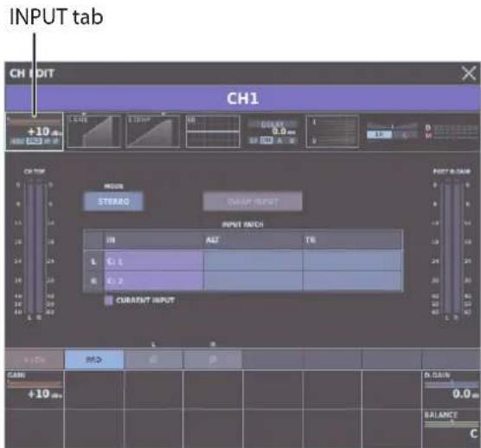The width and height of the screenshot is (481, 448).
Task: Toggle the +48V phantom power button
Action: pos(35,360)
